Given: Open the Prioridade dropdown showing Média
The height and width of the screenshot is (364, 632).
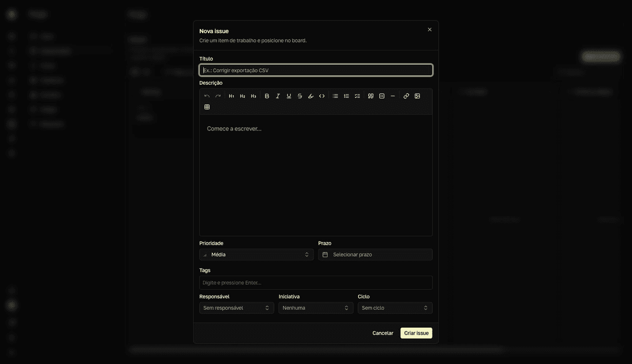Looking at the screenshot, I should 256,255.
